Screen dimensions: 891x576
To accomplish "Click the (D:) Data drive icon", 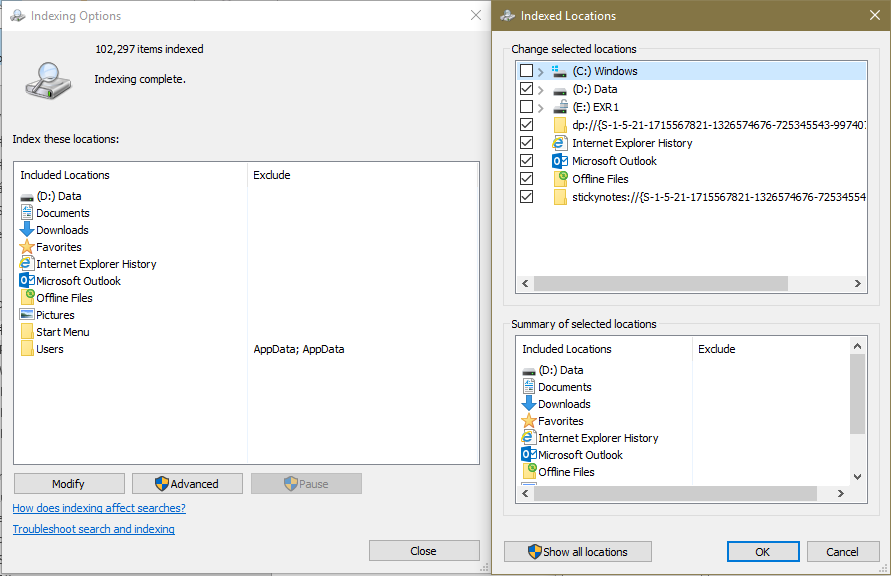I will click(x=28, y=196).
